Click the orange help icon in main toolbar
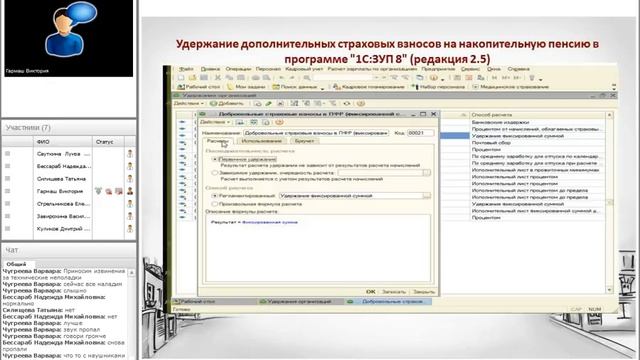Screen dimensions: 640x360 click(434, 78)
